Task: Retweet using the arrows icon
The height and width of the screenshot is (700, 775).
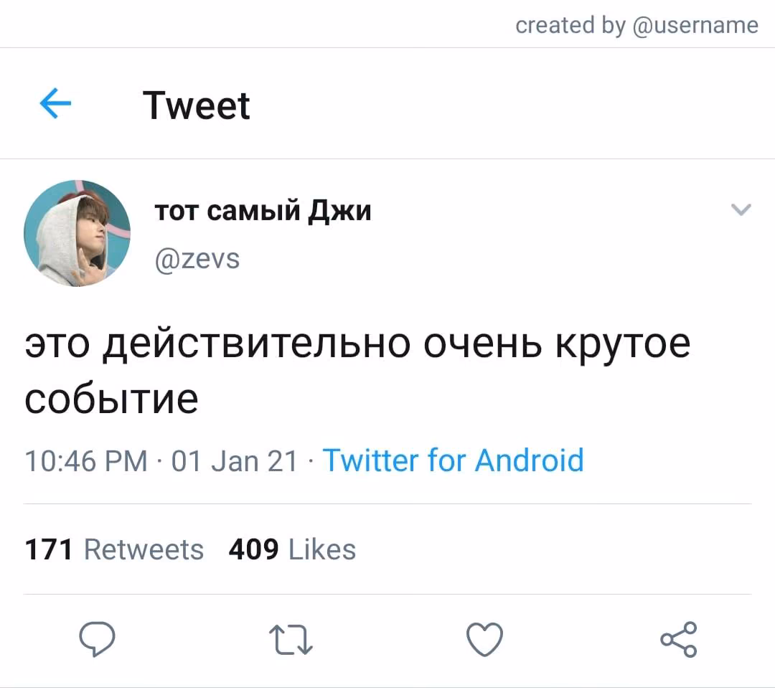Action: pyautogui.click(x=291, y=640)
